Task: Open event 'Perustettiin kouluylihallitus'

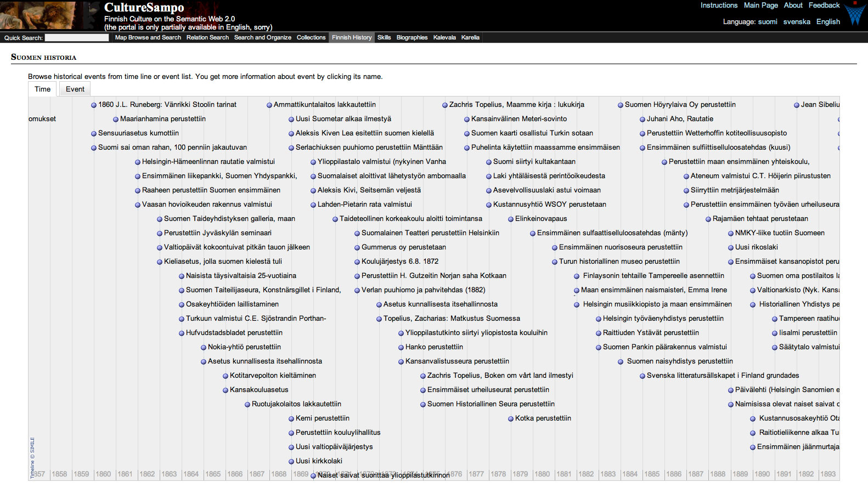Action: (x=338, y=433)
